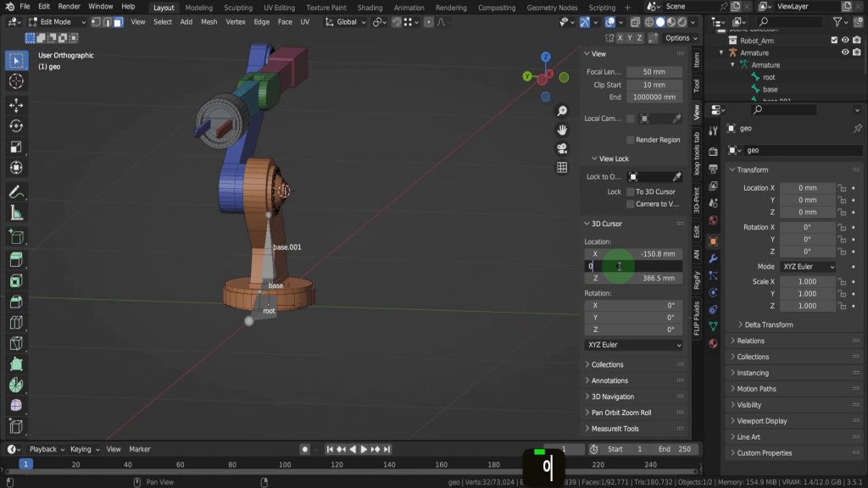Select the Annotate pencil tool

click(x=16, y=191)
